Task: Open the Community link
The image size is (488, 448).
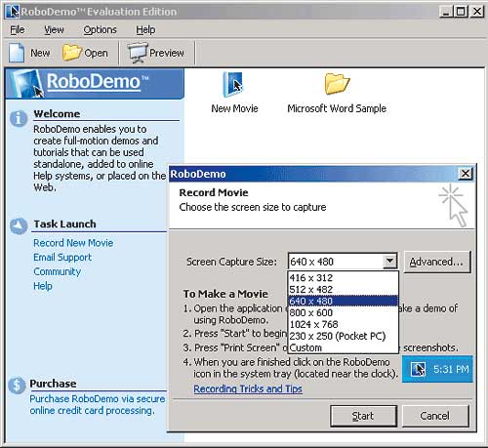Action: coord(57,271)
